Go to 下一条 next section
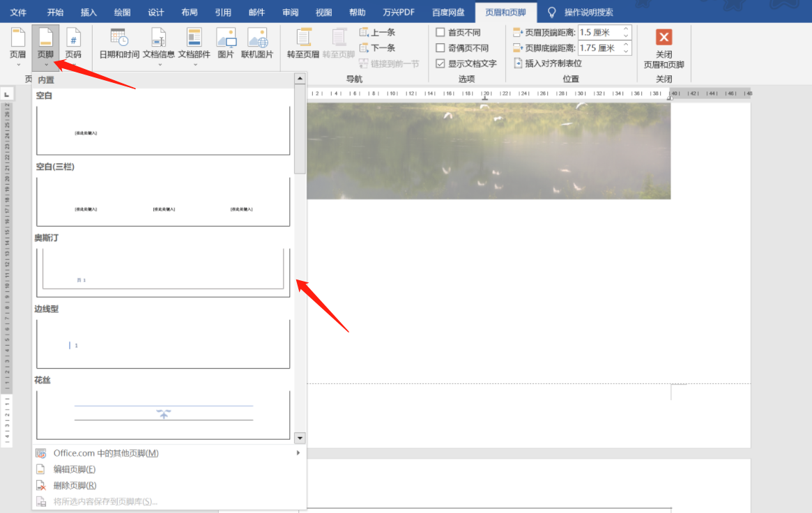Image resolution: width=812 pixels, height=513 pixels. pyautogui.click(x=377, y=47)
